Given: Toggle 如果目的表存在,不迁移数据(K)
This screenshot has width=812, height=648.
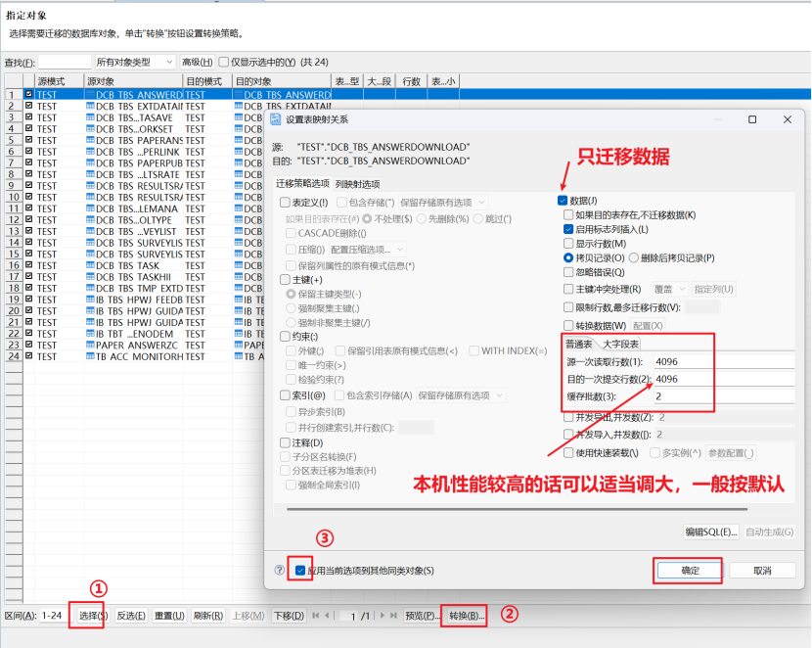Looking at the screenshot, I should coord(568,215).
